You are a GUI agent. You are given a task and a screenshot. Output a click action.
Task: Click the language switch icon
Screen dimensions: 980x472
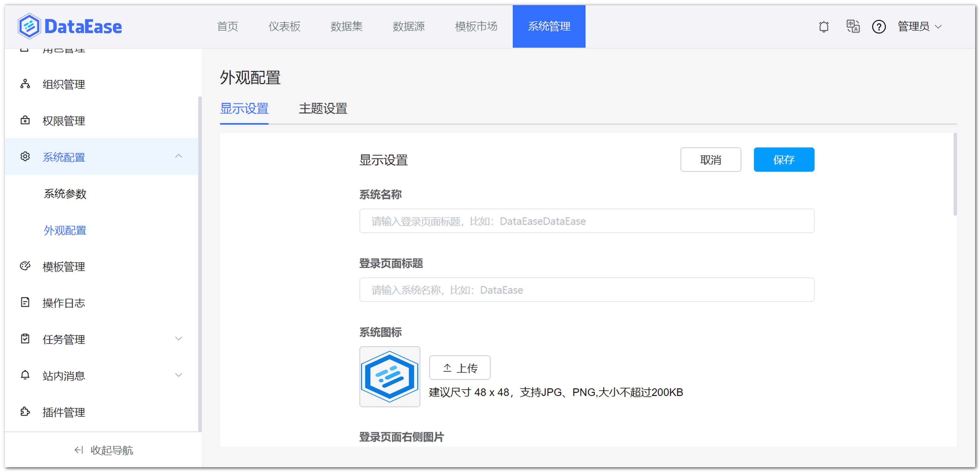tap(853, 26)
